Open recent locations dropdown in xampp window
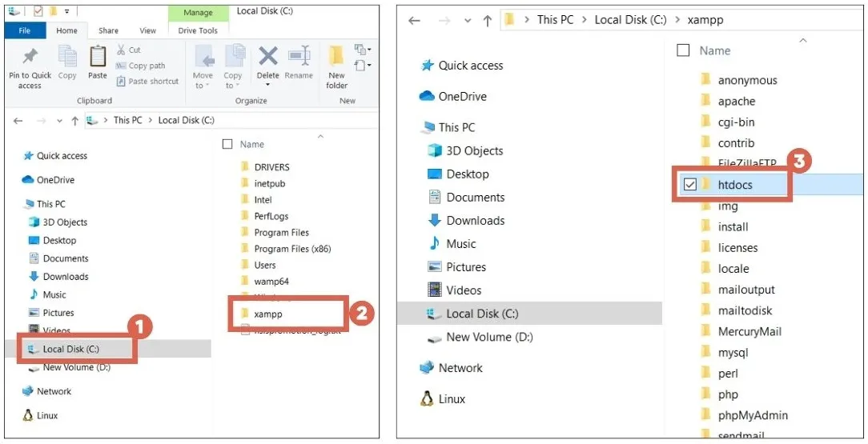This screenshot has width=868, height=444. 468,21
